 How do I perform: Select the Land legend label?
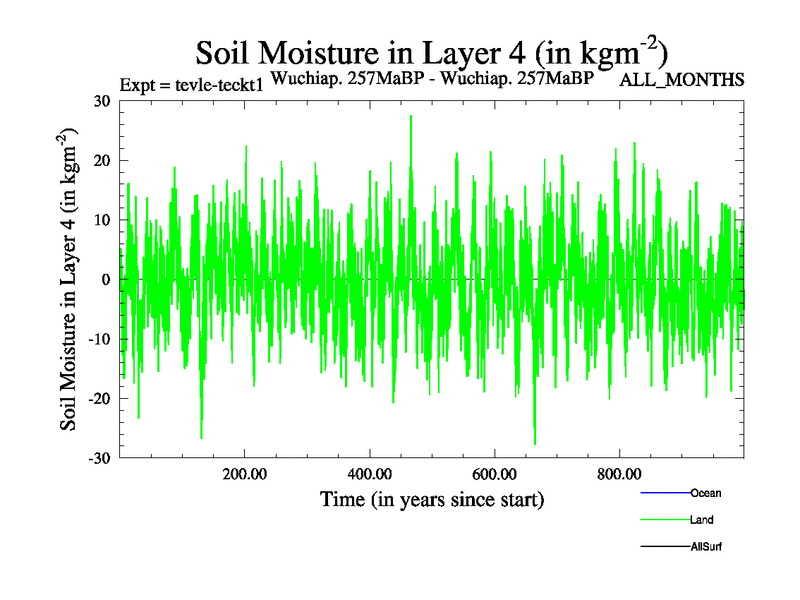701,520
